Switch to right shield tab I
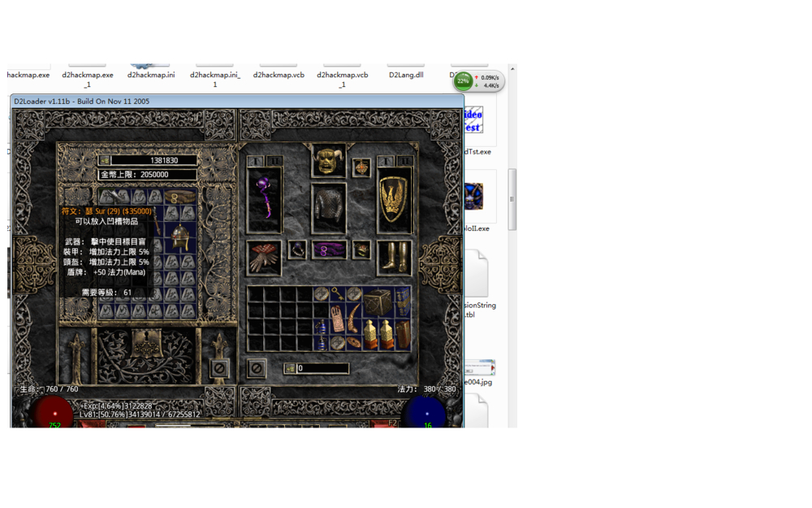 (385, 161)
